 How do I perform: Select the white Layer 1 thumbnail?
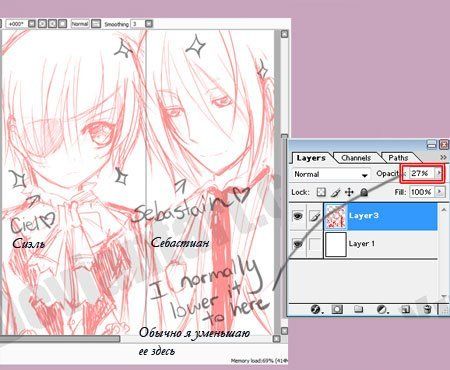(336, 244)
